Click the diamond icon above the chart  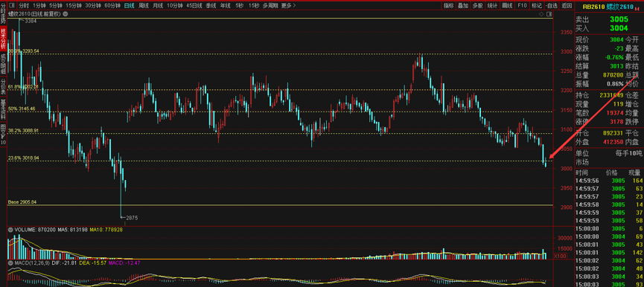click(x=542, y=13)
